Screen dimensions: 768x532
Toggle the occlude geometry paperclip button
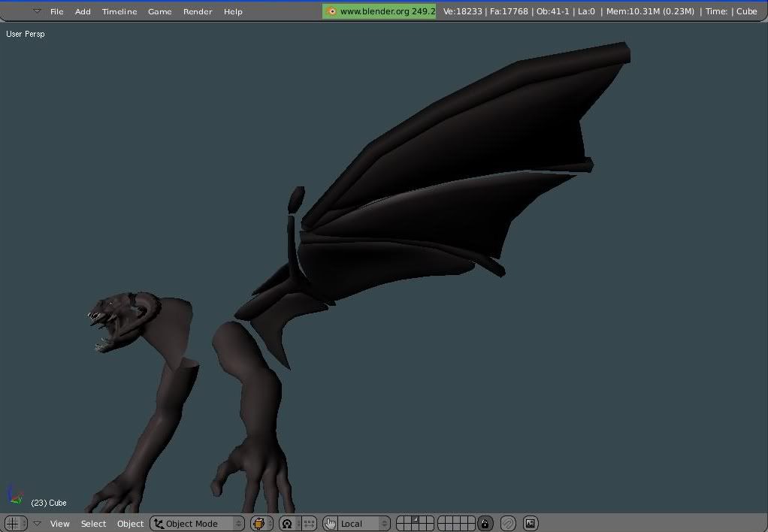[x=508, y=524]
